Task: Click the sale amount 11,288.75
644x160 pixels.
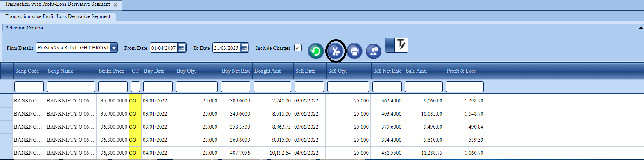Action: 432,153
